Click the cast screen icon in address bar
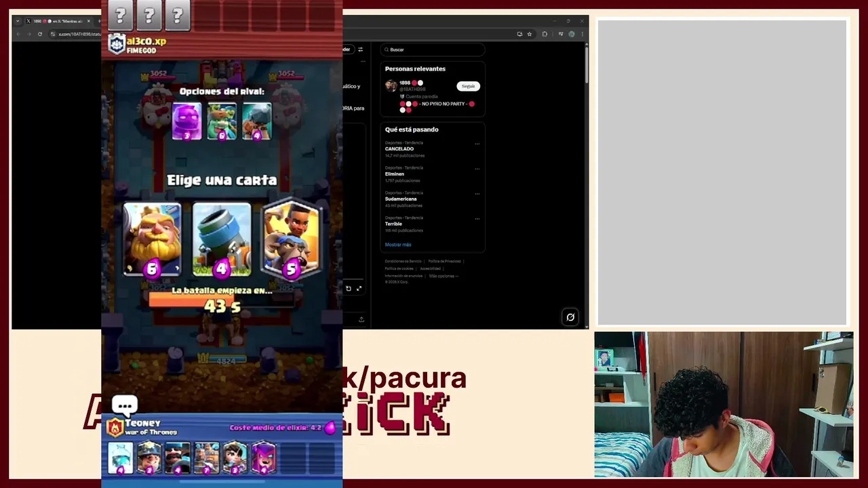 click(x=519, y=34)
